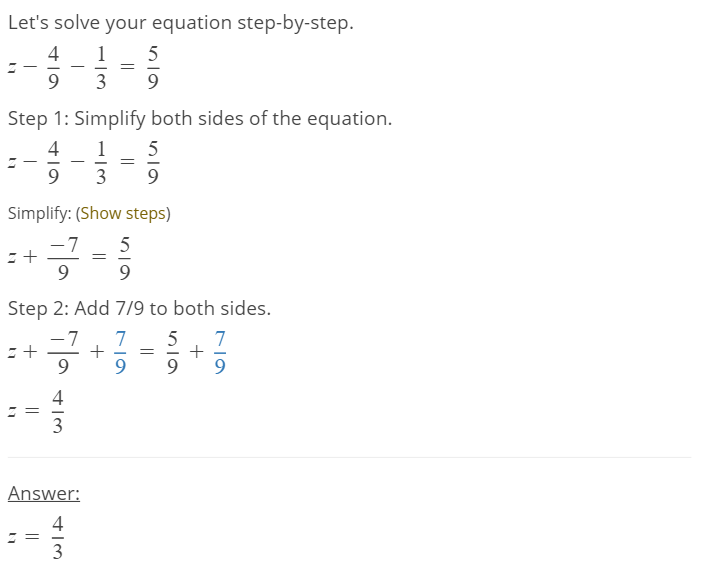
Task: Select the Step 1 instruction text
Action: coord(199,118)
